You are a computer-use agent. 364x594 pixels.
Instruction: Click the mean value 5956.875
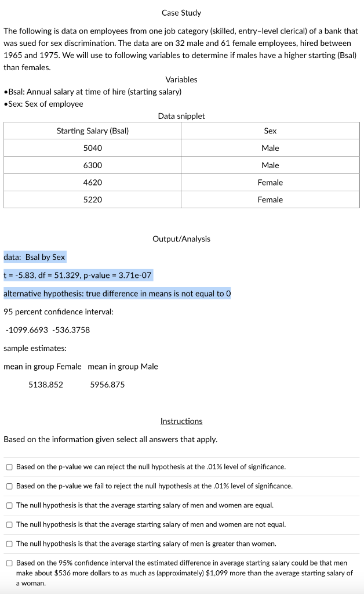[107, 385]
